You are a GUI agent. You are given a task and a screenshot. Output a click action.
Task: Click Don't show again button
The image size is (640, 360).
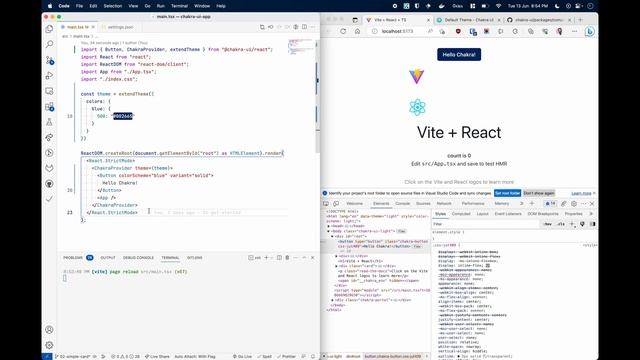539,193
